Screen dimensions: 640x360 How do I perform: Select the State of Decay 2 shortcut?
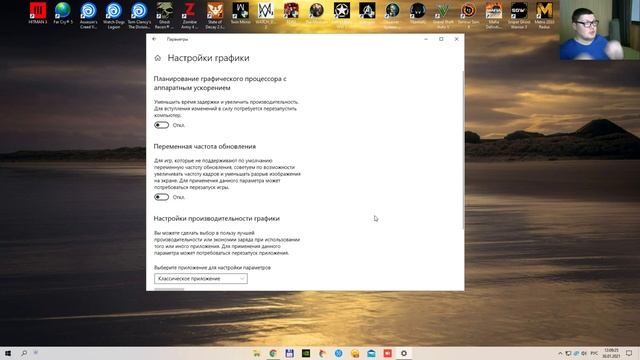(x=215, y=16)
